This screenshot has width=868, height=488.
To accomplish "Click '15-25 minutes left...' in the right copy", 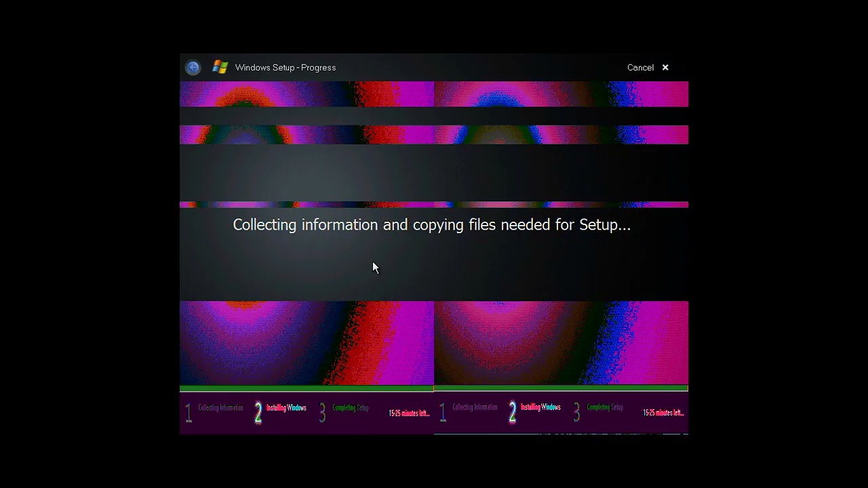I will 663,413.
